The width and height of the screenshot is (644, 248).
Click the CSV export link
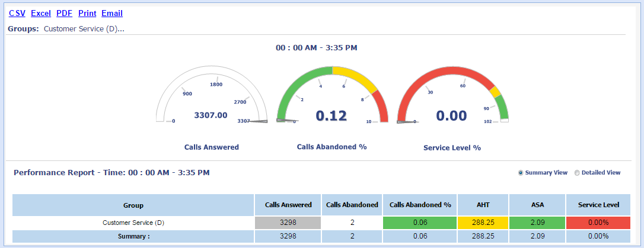coord(17,13)
